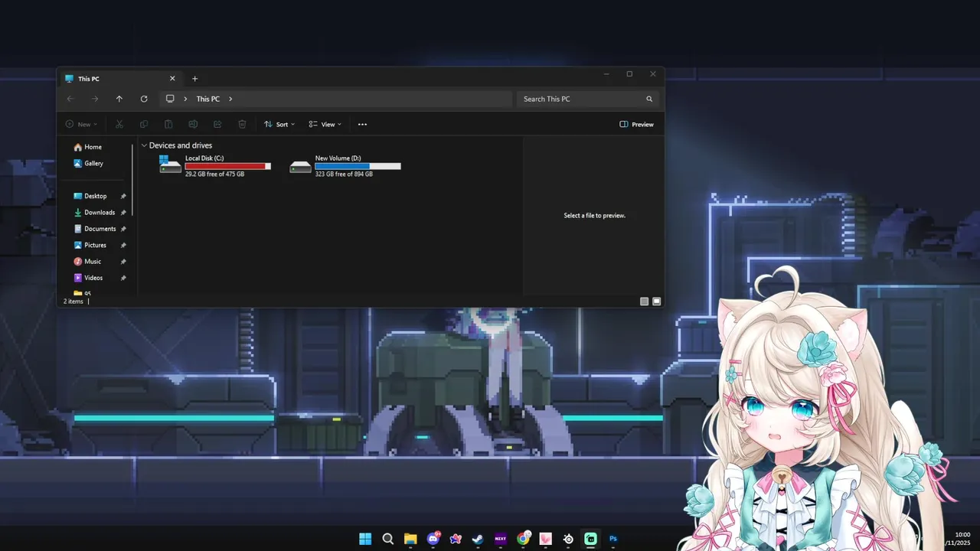980x551 pixels.
Task: Open SteelSeries app from the taskbar
Action: tap(568, 539)
